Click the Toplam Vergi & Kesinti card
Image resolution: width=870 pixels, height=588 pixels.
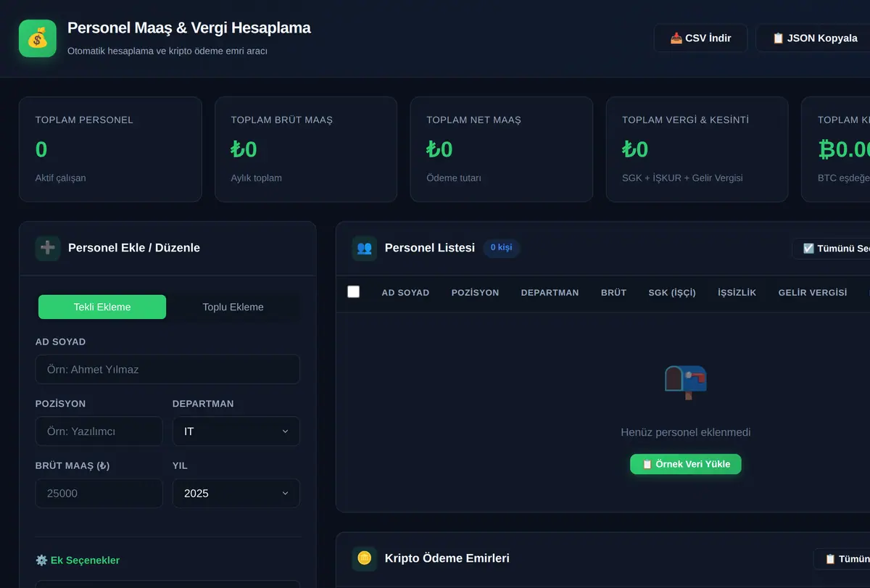697,149
